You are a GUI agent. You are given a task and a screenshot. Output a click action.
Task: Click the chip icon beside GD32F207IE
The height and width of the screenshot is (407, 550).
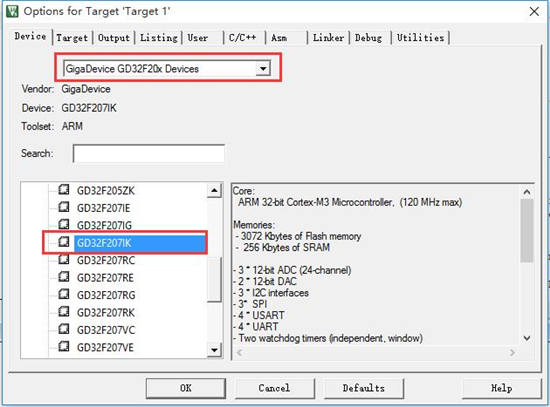64,207
